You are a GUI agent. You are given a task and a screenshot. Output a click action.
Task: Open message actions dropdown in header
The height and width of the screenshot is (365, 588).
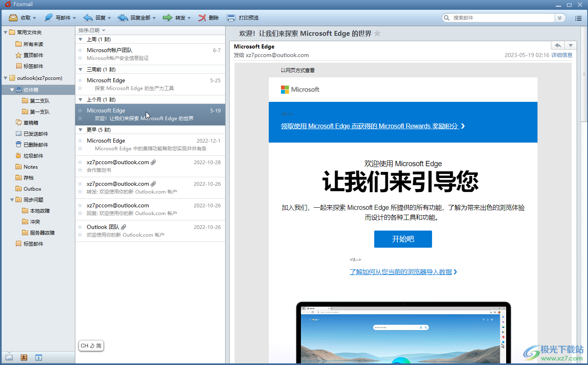click(x=571, y=45)
